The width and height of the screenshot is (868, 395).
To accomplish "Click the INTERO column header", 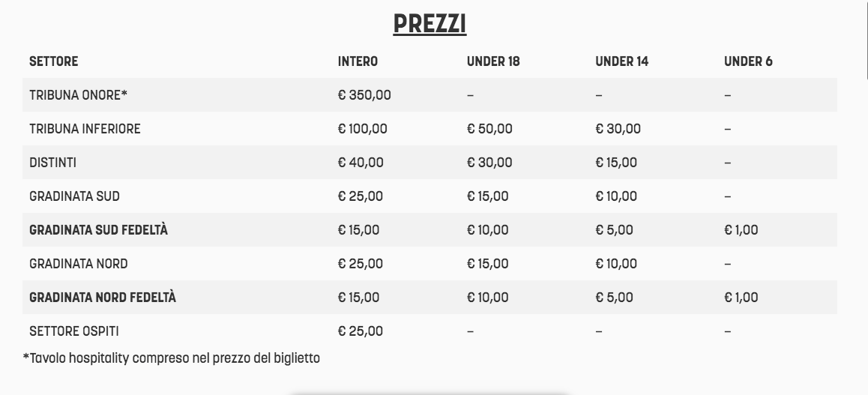I will 358,61.
